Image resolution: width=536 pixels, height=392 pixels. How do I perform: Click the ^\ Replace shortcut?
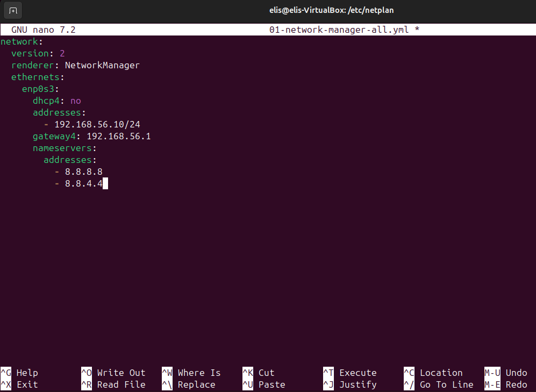(x=189, y=384)
